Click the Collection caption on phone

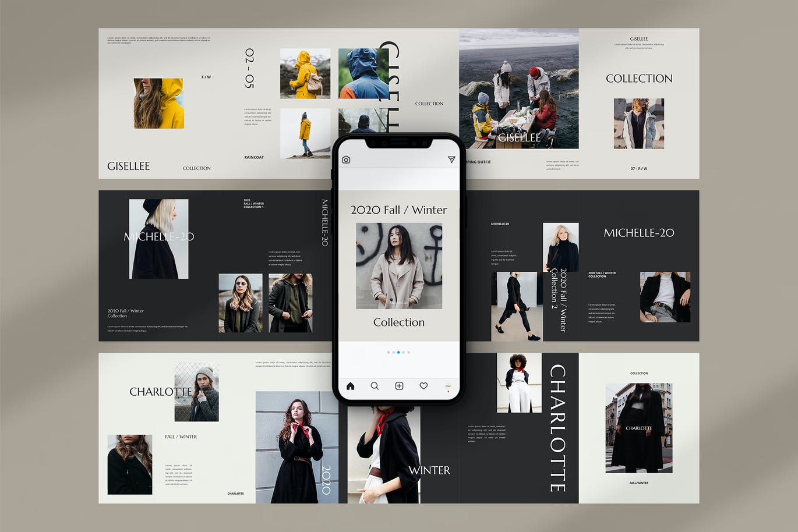399,322
